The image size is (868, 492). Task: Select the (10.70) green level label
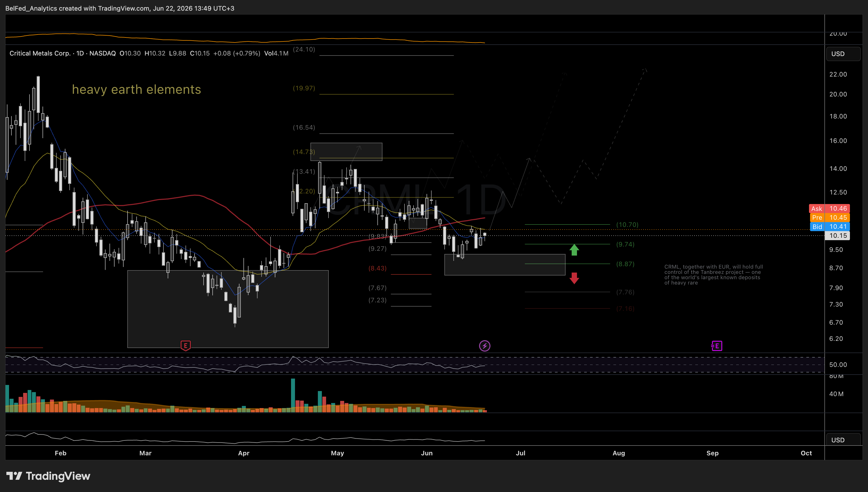click(627, 225)
